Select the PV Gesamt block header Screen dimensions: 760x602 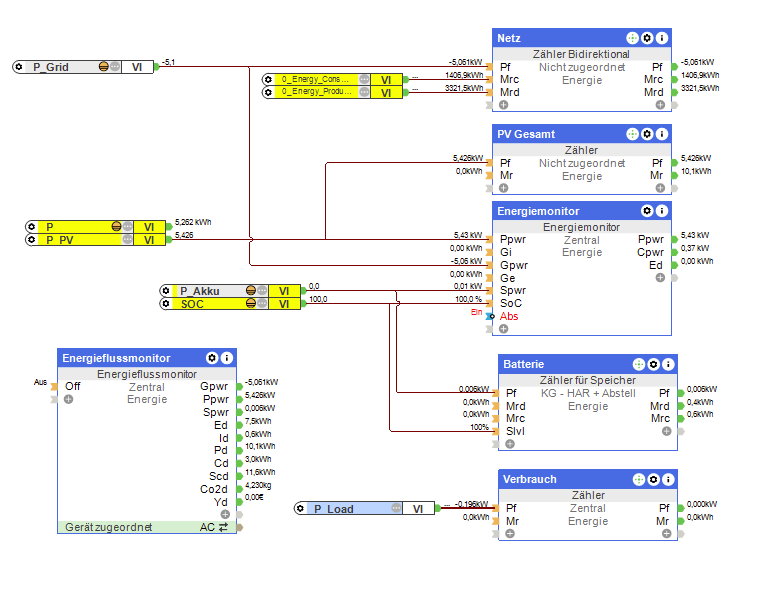point(555,134)
